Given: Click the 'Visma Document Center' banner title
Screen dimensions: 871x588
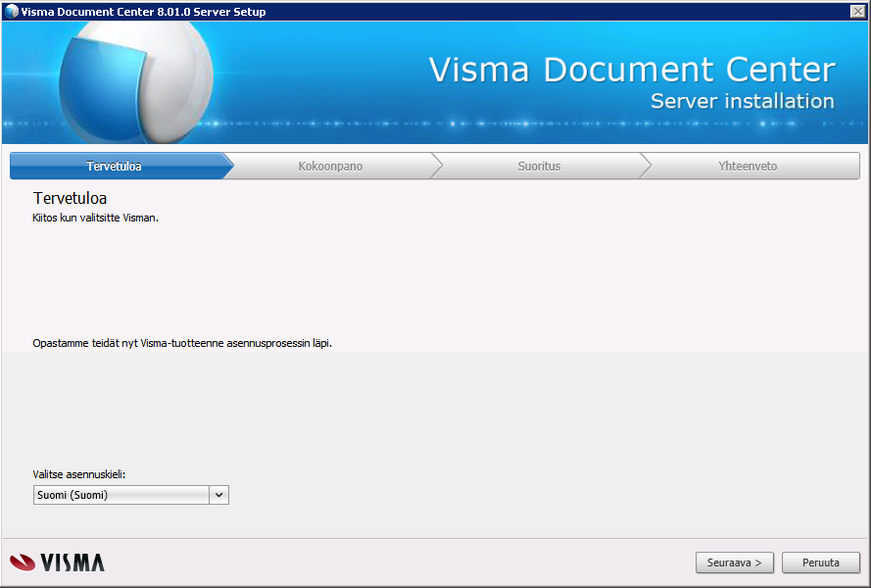Looking at the screenshot, I should click(x=632, y=70).
